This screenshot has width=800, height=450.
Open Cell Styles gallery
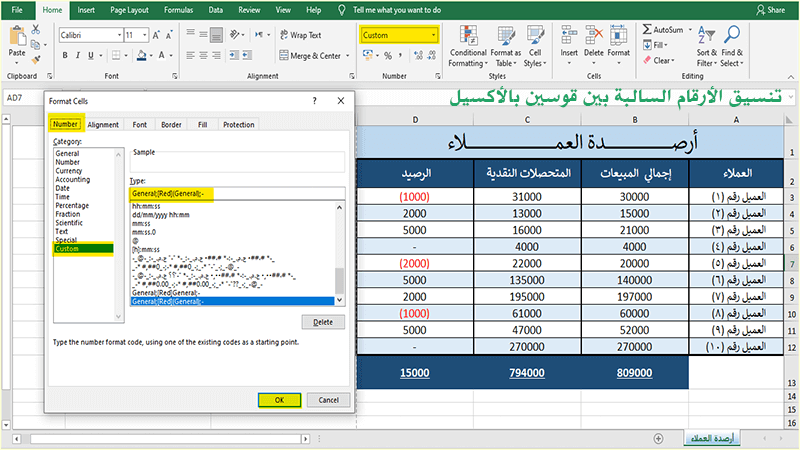coord(535,46)
